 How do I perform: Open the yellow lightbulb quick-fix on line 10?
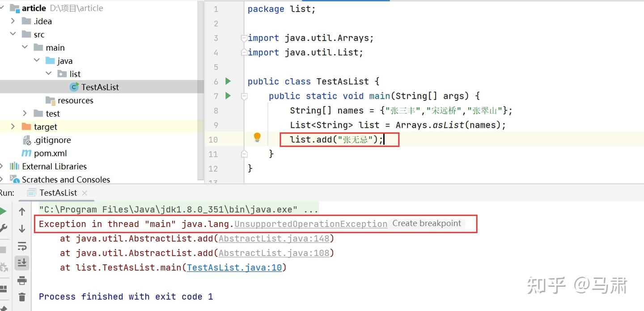(257, 138)
